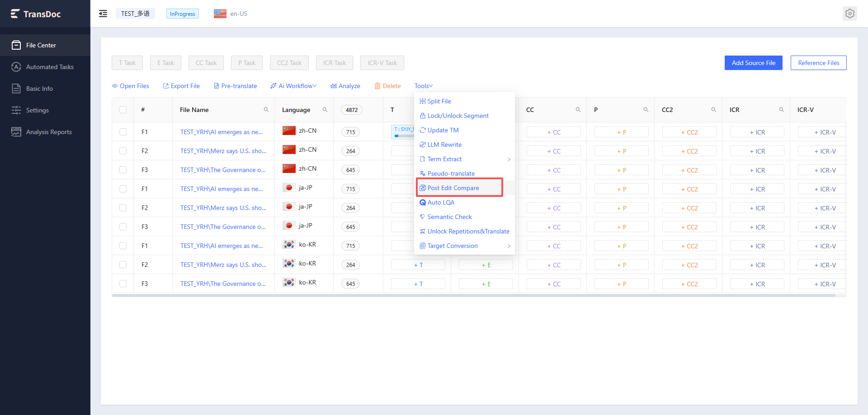Viewport: 868px width, 415px height.
Task: Click the File Name column search icon
Action: pos(266,110)
